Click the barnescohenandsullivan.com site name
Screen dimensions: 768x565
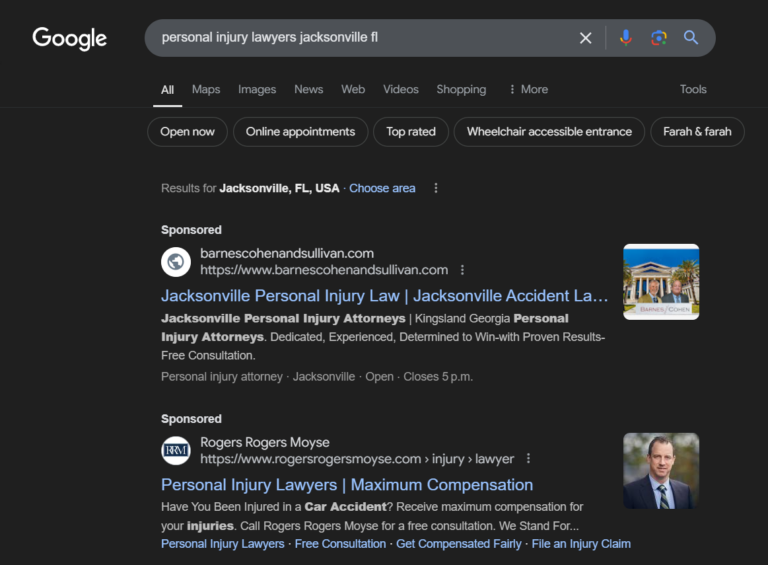(287, 253)
